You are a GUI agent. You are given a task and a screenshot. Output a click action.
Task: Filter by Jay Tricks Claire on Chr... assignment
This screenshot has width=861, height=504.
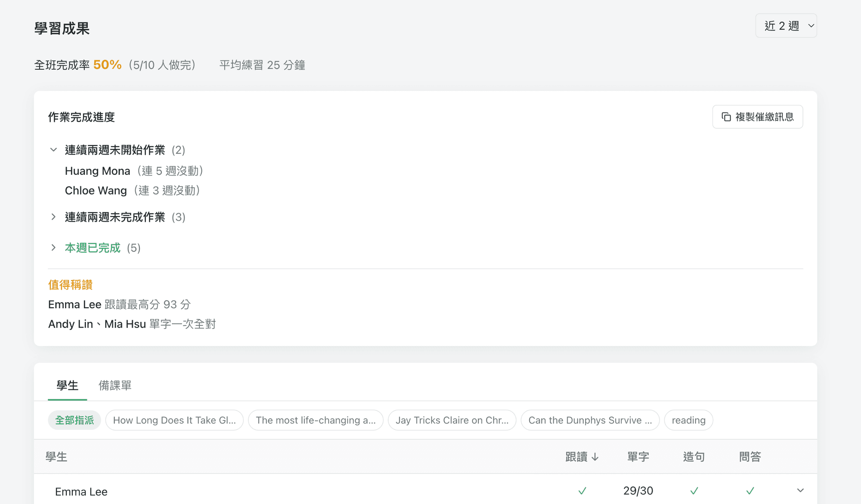[452, 420]
